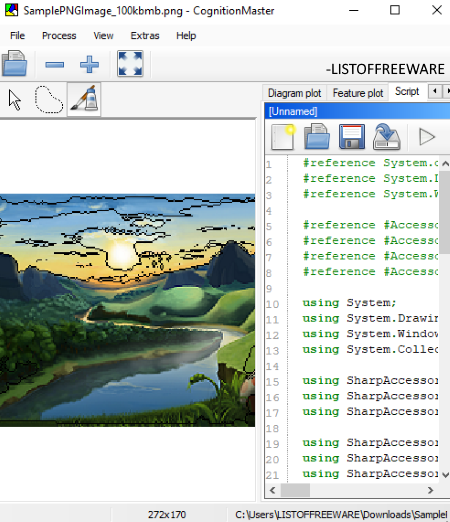This screenshot has width=450, height=522.
Task: Select the arrow pointer tool
Action: [15, 100]
